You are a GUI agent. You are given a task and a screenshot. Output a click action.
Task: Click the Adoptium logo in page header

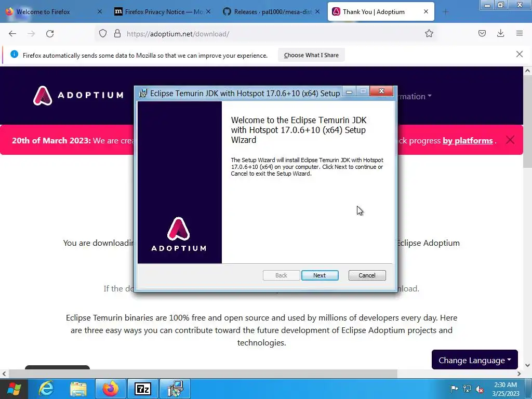[x=78, y=96]
